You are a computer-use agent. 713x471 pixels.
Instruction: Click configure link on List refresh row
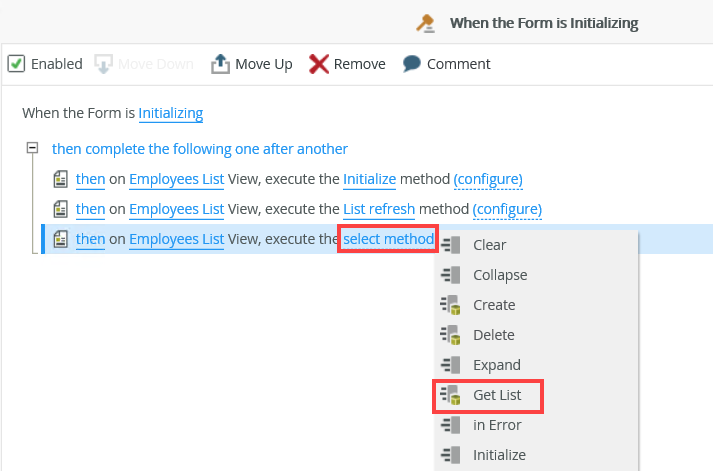[507, 209]
